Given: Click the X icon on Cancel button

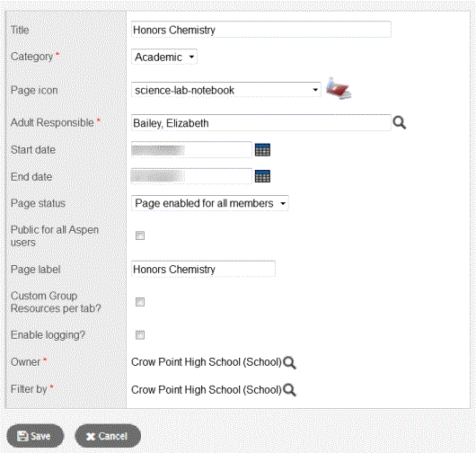Looking at the screenshot, I should [x=91, y=437].
